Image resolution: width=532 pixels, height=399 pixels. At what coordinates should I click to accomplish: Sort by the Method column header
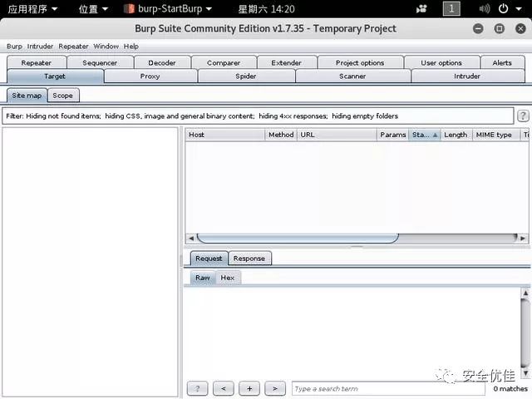pos(281,135)
